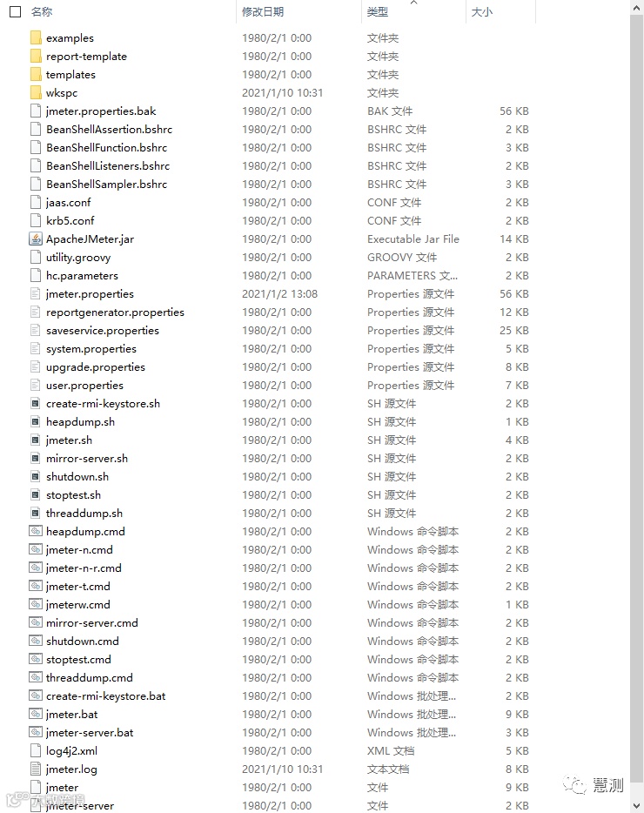Click the 25 KB size of saveservice.properties
The height and width of the screenshot is (813, 644).
click(x=513, y=330)
